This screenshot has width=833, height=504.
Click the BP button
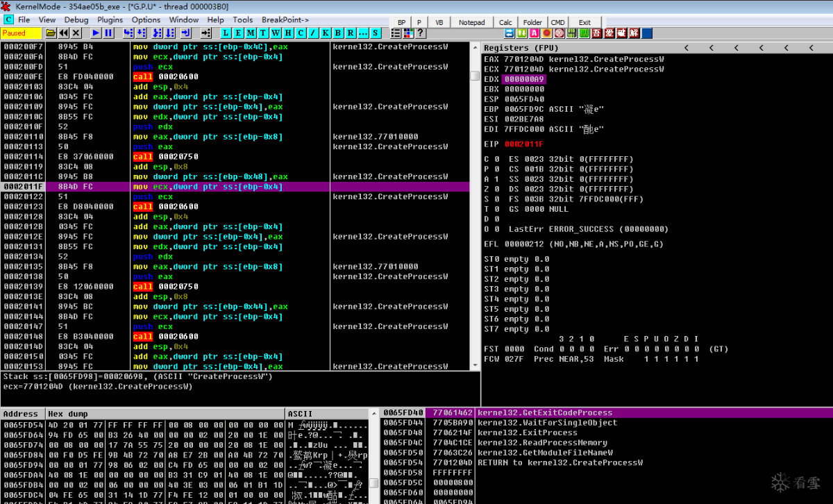tap(402, 22)
